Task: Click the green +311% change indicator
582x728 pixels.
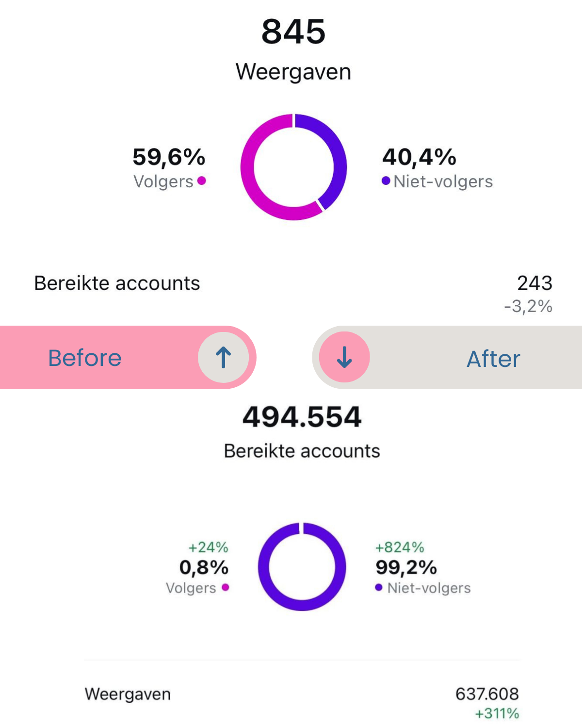Action: tap(497, 714)
